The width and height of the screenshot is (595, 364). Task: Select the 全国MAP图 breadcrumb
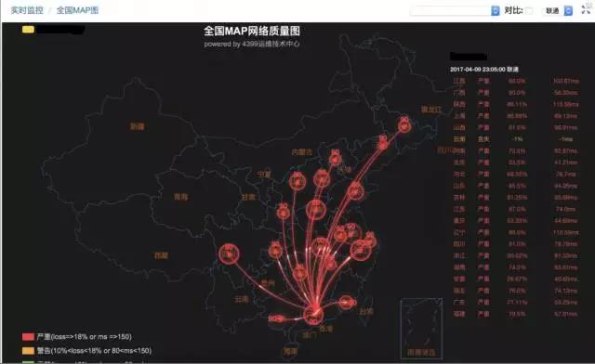pyautogui.click(x=77, y=10)
